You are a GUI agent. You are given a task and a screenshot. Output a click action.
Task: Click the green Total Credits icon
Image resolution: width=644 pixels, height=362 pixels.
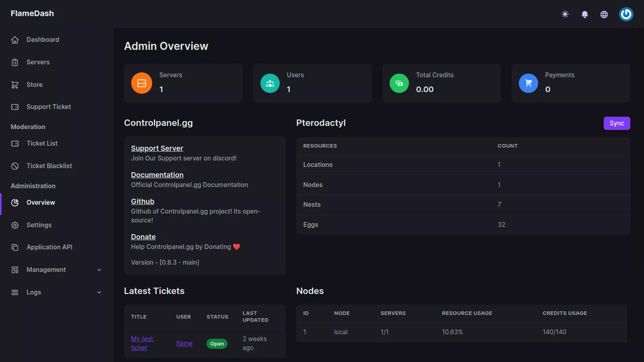(399, 83)
